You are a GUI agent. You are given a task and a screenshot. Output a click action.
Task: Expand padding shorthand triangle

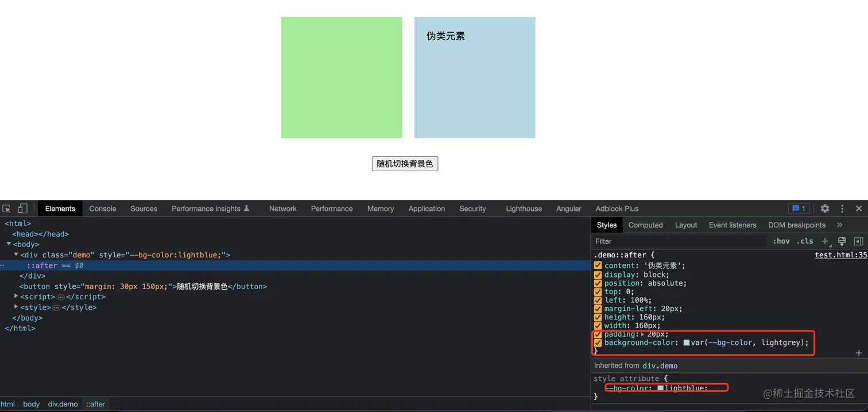(x=642, y=334)
